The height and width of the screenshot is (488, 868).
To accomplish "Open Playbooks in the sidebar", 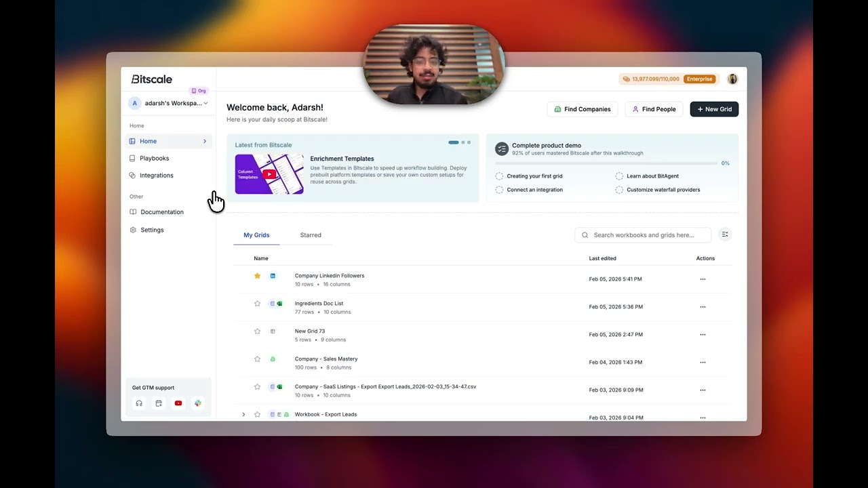I will pos(154,158).
